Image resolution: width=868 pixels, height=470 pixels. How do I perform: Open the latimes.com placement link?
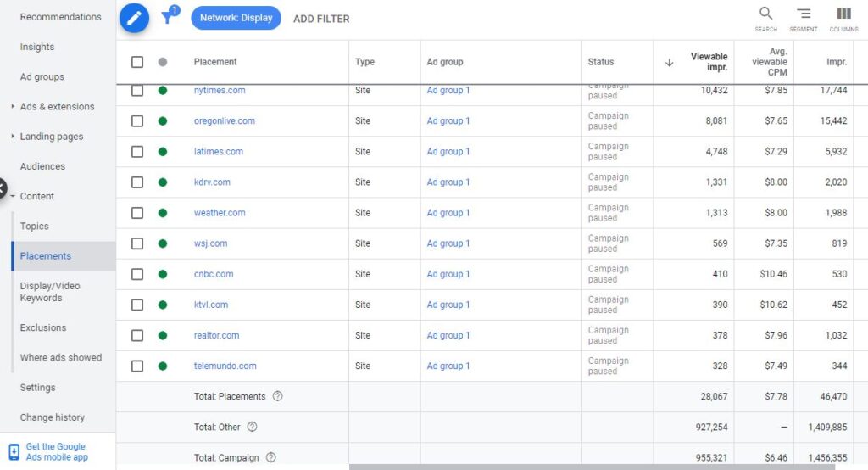coord(218,151)
